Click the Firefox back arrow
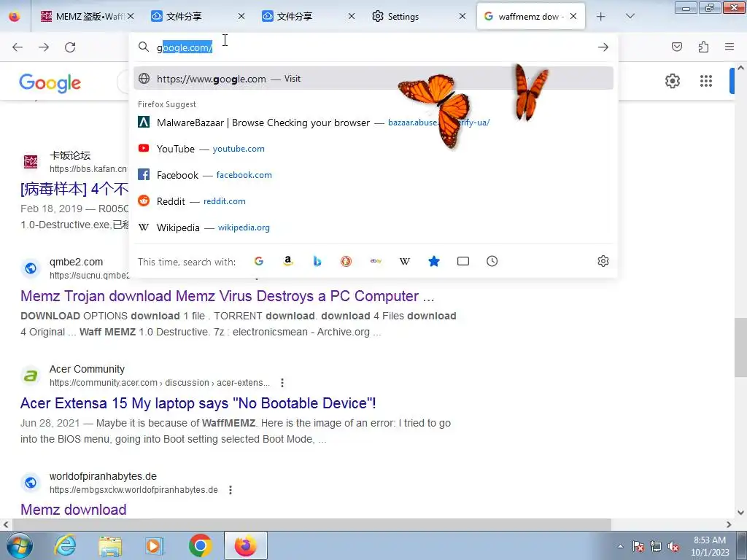The width and height of the screenshot is (747, 560). tap(18, 47)
